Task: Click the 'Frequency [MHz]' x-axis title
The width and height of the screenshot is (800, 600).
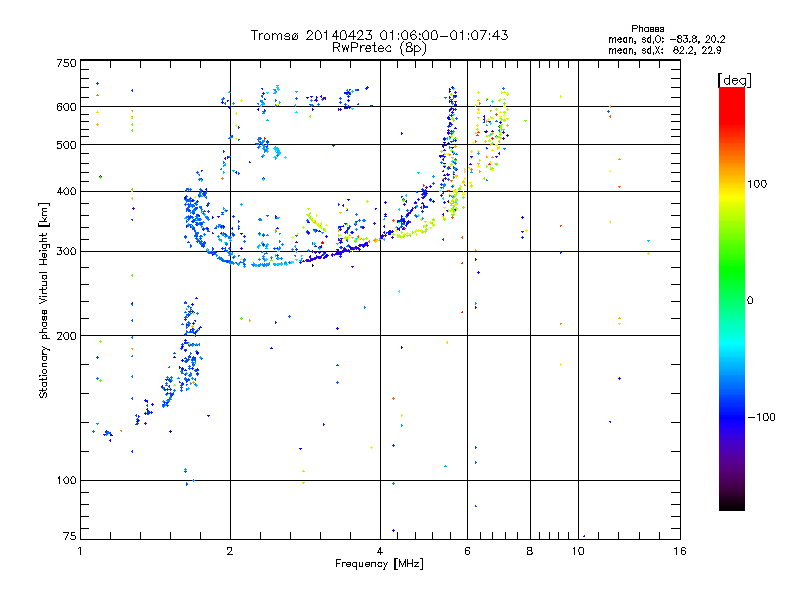Action: coord(379,564)
